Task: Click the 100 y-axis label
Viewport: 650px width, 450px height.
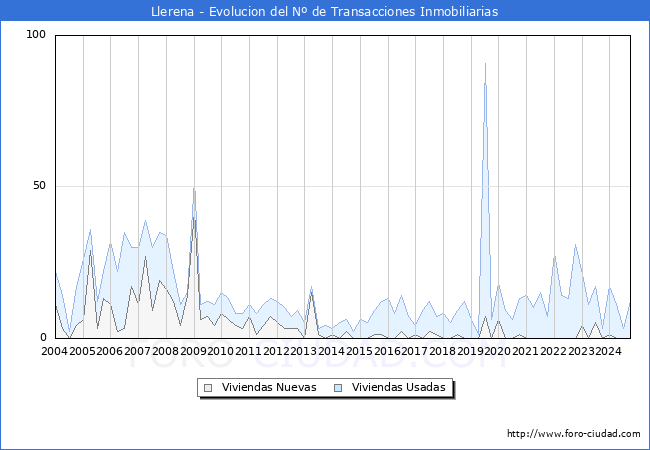Action: (x=36, y=34)
